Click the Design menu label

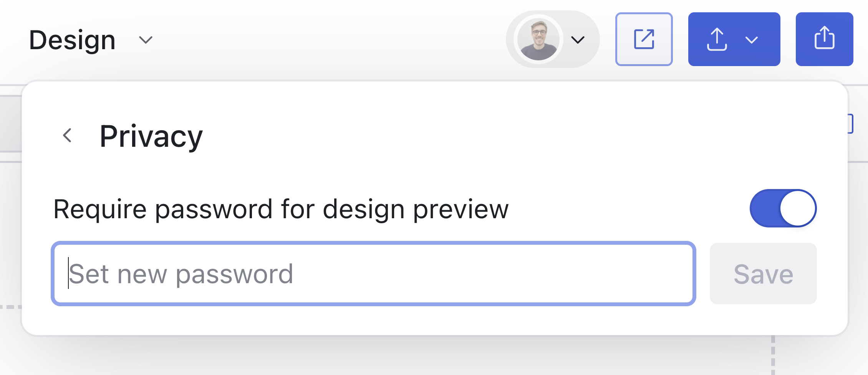click(72, 40)
